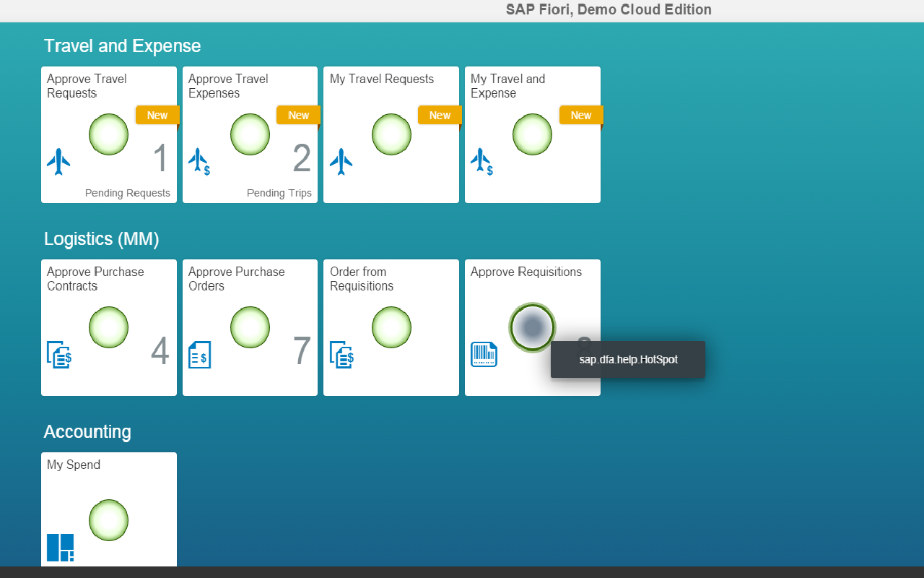Click the Accounting group heading

[x=87, y=432]
